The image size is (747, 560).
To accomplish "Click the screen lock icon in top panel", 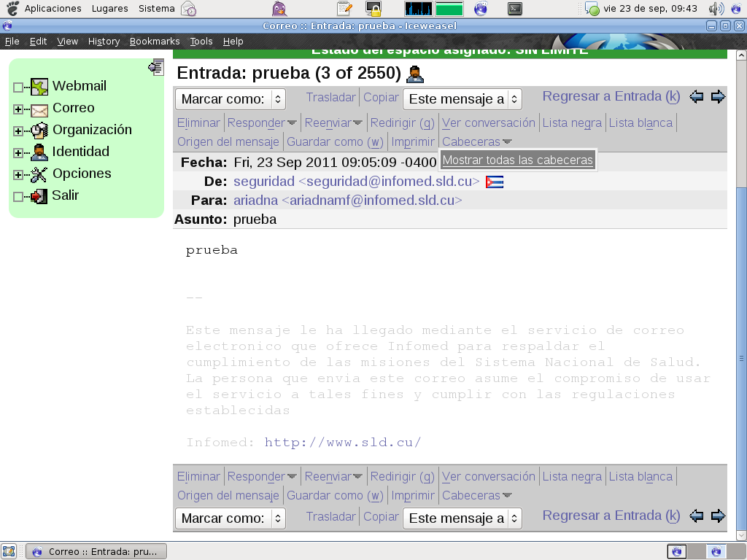I will [373, 9].
